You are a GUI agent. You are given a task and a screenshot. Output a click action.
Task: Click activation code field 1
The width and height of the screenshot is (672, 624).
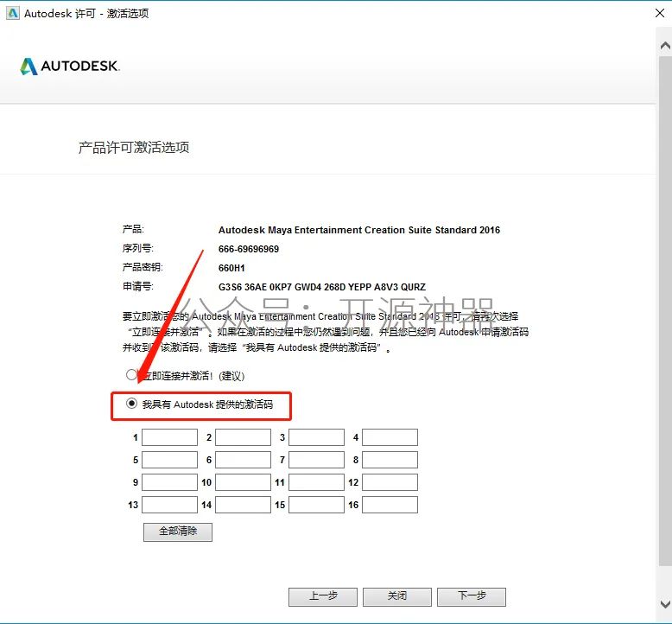tap(169, 437)
